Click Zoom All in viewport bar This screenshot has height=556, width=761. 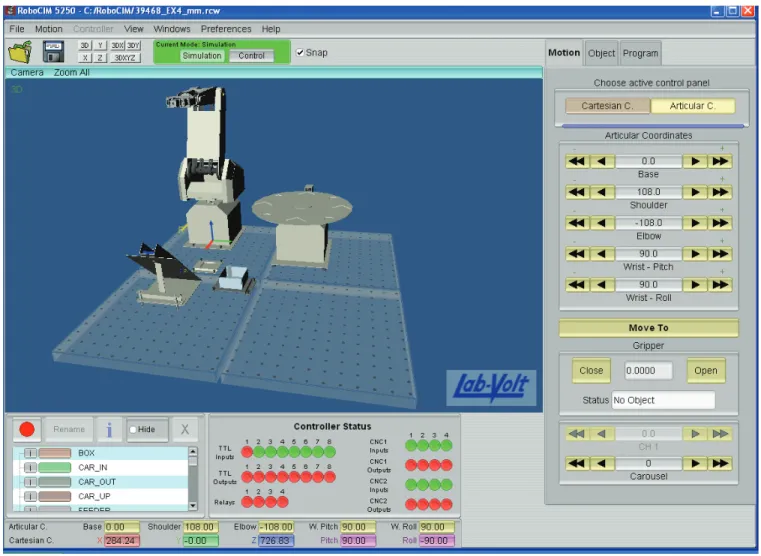(x=71, y=72)
